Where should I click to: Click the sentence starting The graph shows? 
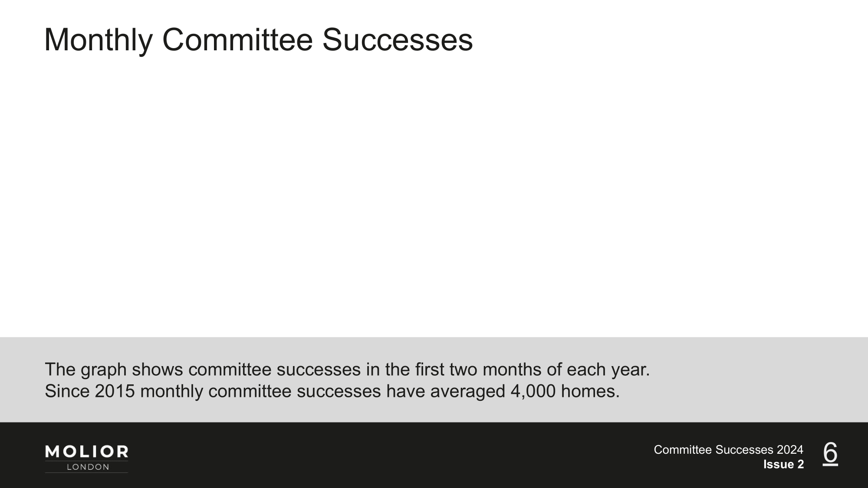(347, 370)
